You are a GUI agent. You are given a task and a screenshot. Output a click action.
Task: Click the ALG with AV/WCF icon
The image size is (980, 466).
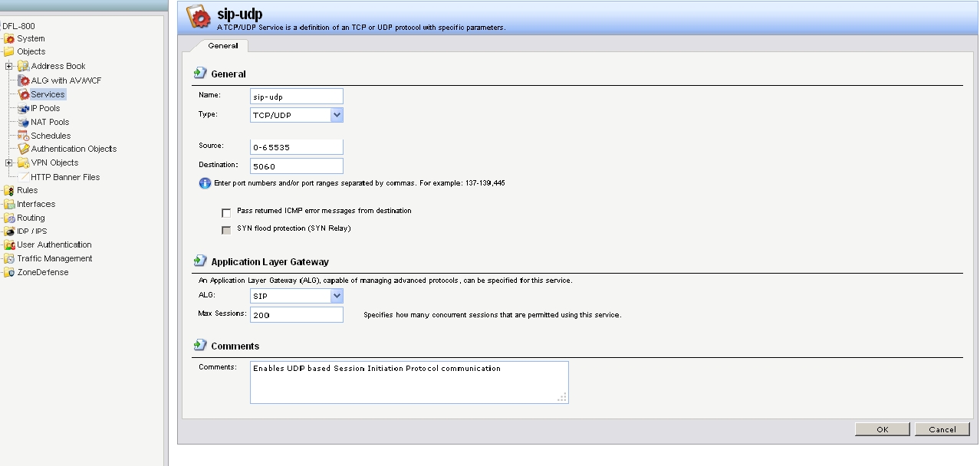pyautogui.click(x=24, y=80)
